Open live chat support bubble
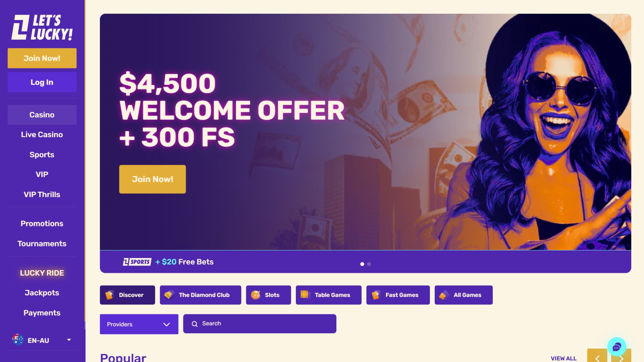The width and height of the screenshot is (644, 362). click(616, 347)
